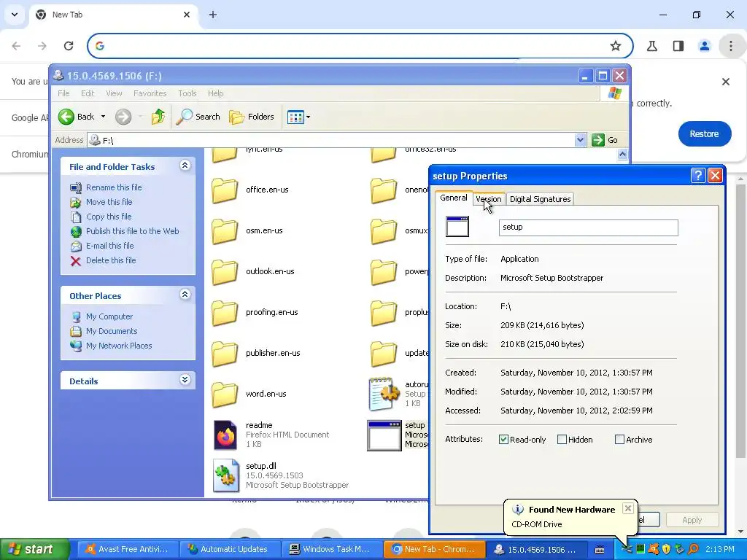Click the Restore button in Chrome
Image resolution: width=747 pixels, height=560 pixels.
coord(704,134)
